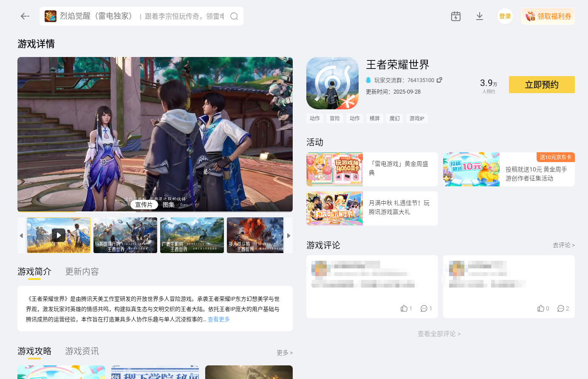Open the 游戏资讯 tab
This screenshot has height=379, width=588.
[x=82, y=351]
